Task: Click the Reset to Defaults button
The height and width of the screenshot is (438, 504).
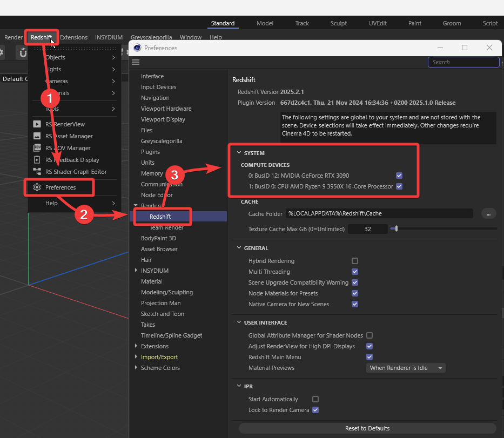Action: (367, 428)
